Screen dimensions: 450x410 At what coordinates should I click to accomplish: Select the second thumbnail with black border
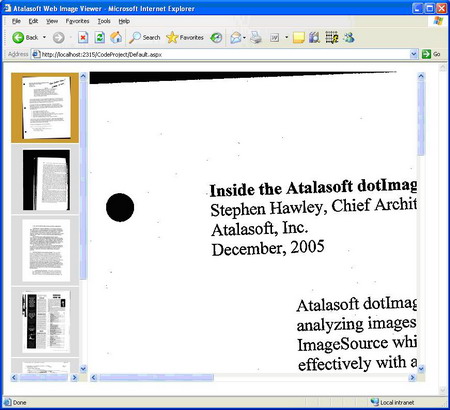tap(46, 180)
